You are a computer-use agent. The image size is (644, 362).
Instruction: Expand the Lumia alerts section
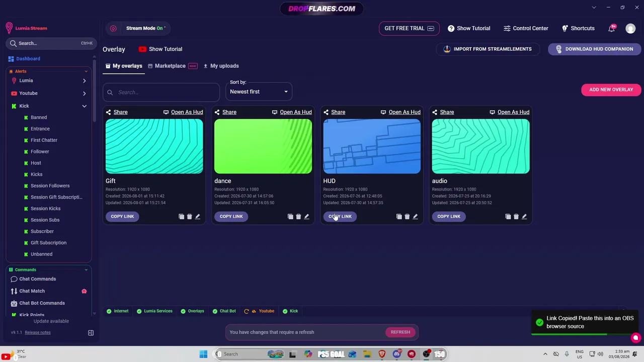coord(84,80)
